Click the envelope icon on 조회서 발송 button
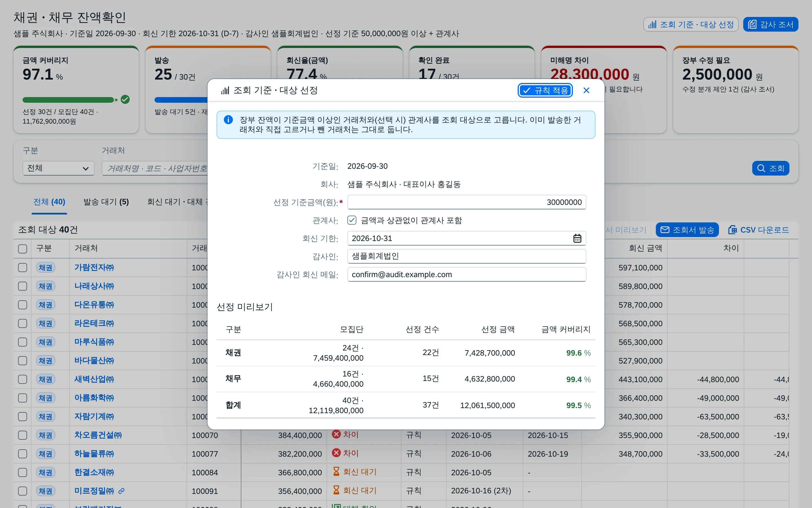812x508 pixels. (x=665, y=230)
